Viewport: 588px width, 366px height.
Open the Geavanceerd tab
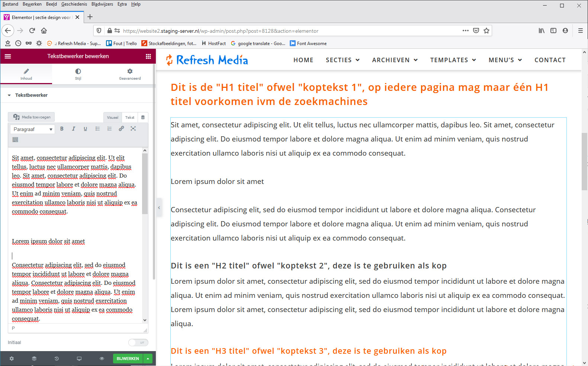coord(130,74)
